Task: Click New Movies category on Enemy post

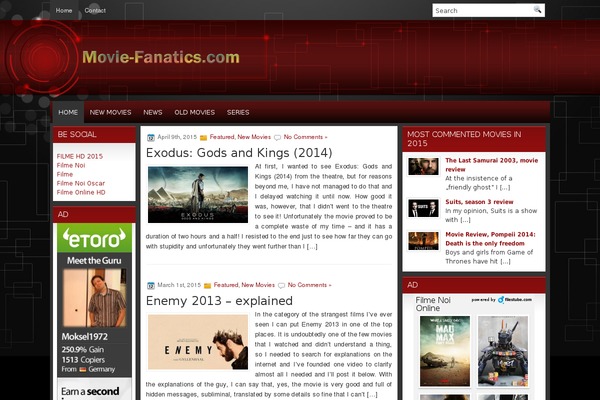Action: point(258,285)
